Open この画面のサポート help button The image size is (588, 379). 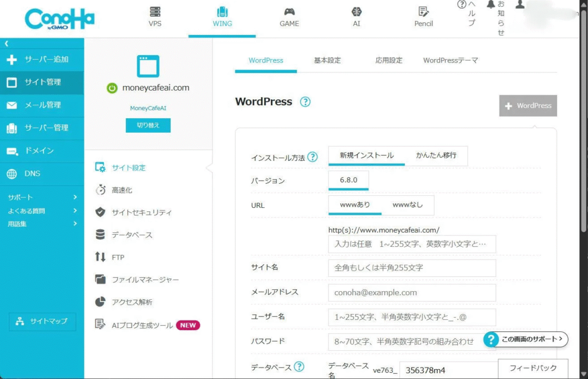(x=525, y=339)
